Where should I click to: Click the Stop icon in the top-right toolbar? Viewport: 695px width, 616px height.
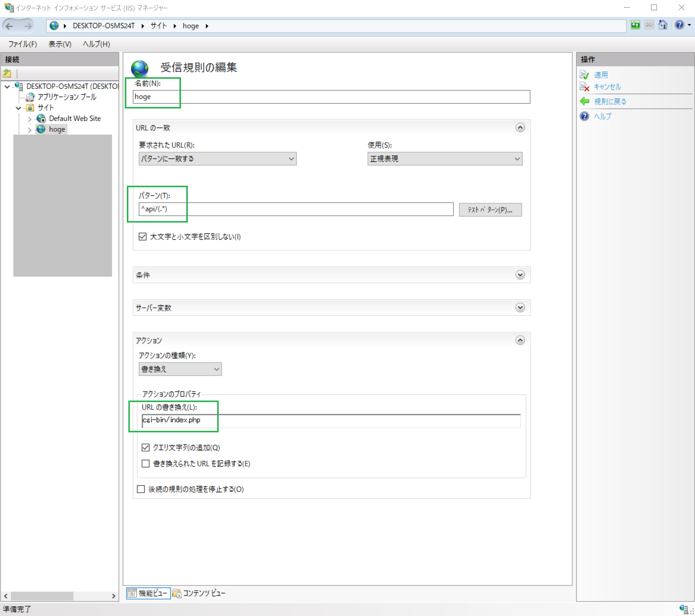tap(649, 25)
